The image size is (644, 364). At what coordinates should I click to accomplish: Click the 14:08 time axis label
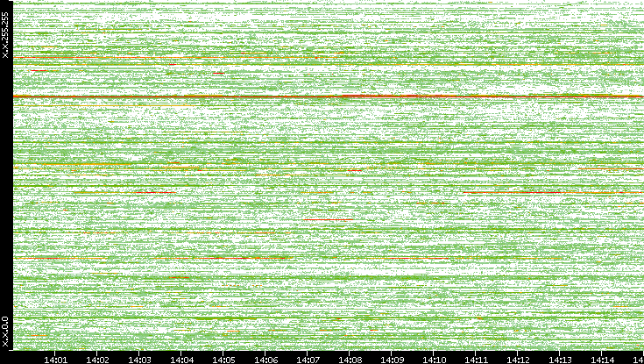tap(350, 360)
